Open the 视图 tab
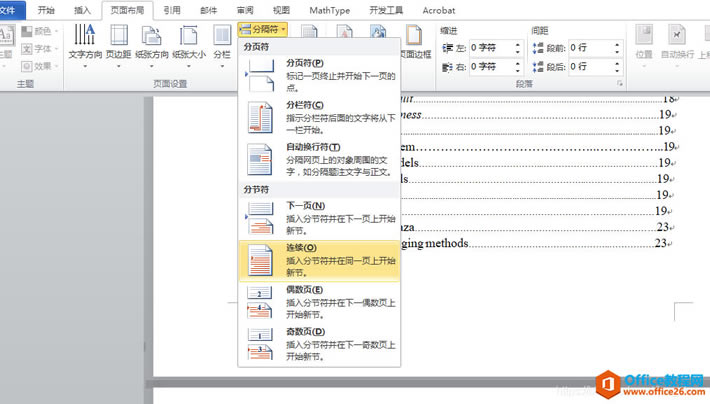The image size is (710, 404). pyautogui.click(x=281, y=10)
